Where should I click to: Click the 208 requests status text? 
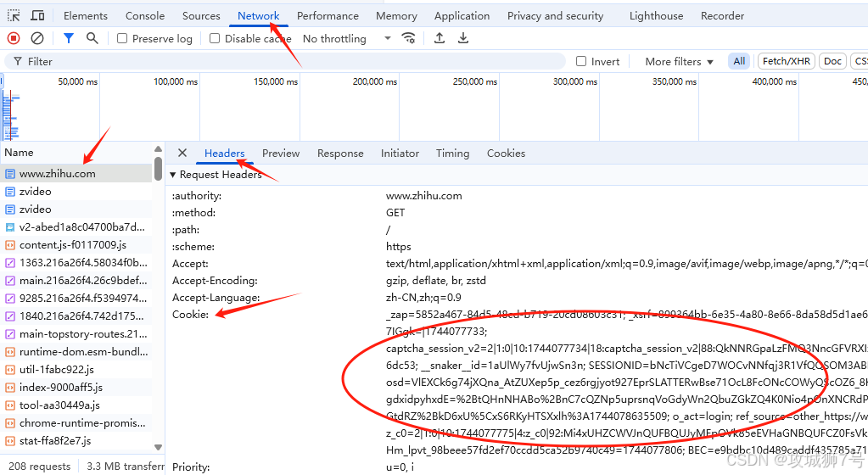pos(40,467)
